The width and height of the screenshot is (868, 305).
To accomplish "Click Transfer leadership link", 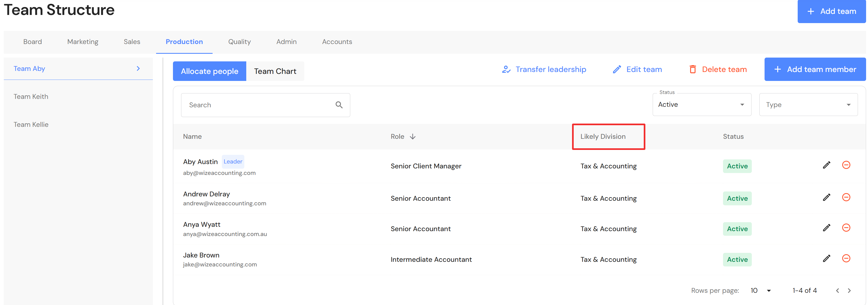I will [544, 70].
